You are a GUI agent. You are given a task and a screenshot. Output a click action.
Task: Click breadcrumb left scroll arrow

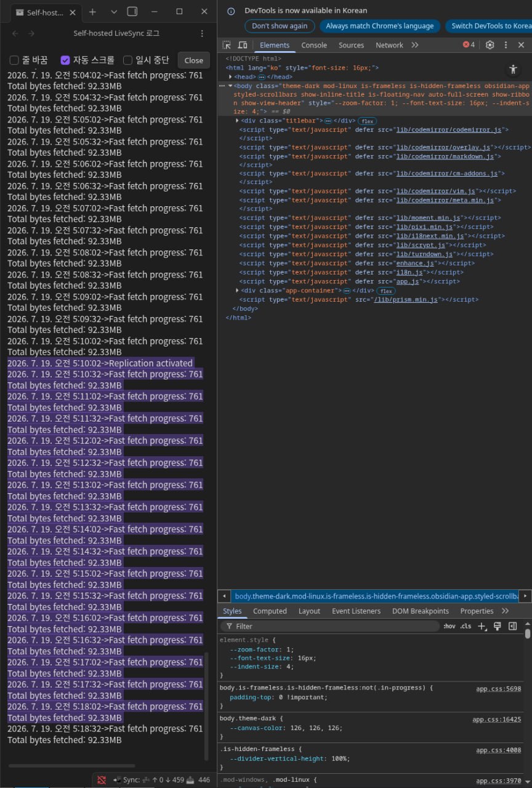tap(224, 596)
